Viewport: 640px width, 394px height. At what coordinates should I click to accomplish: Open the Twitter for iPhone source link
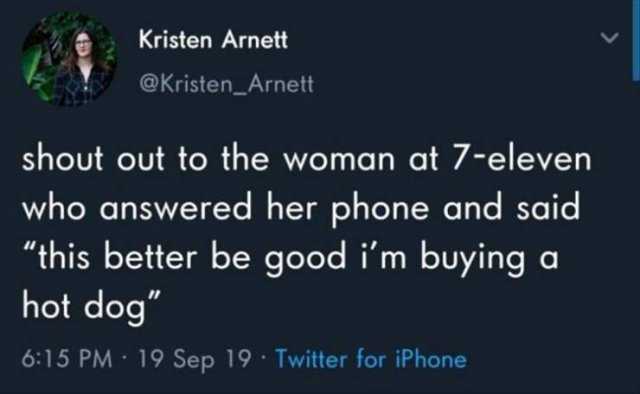click(371, 359)
